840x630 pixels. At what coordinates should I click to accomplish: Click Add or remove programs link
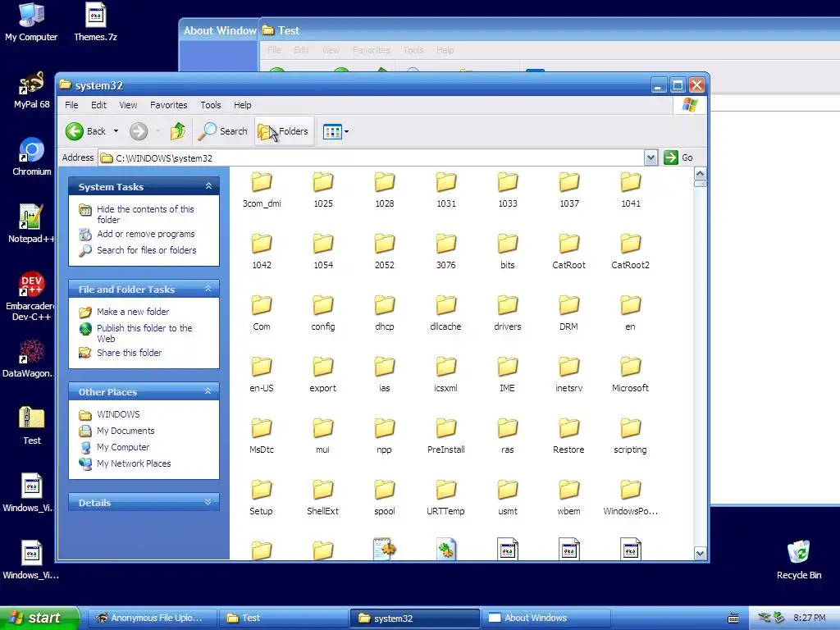click(146, 234)
